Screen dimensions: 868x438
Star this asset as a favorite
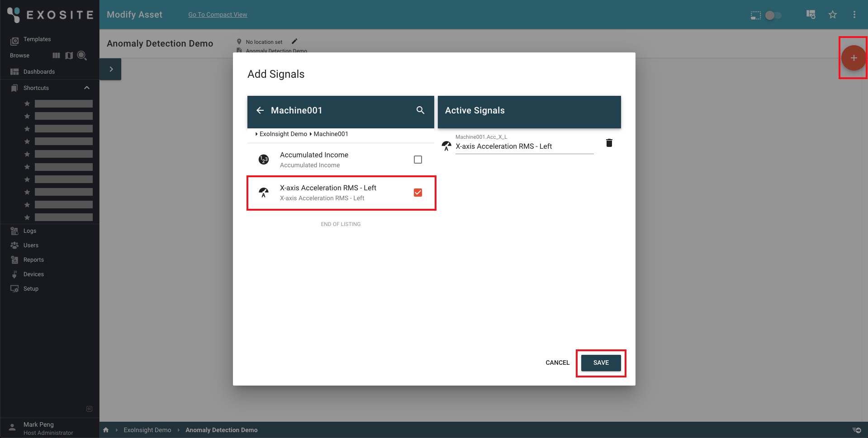pos(833,14)
